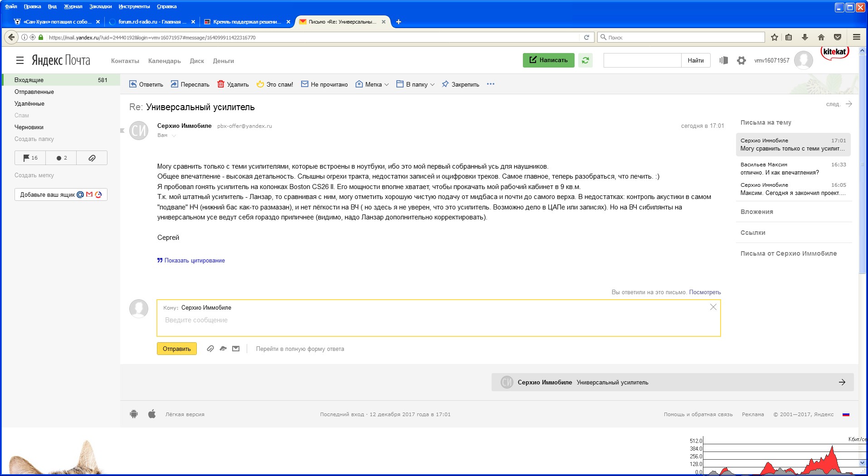
Task: Click the Firefox back arrow button
Action: 11,37
